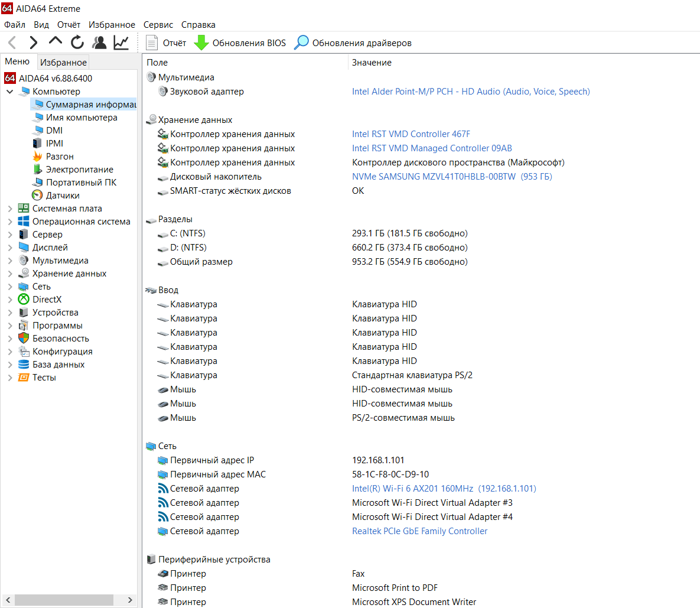Switch to the Избранное tab in sidebar
Screen dimensions: 700x608
[x=63, y=62]
